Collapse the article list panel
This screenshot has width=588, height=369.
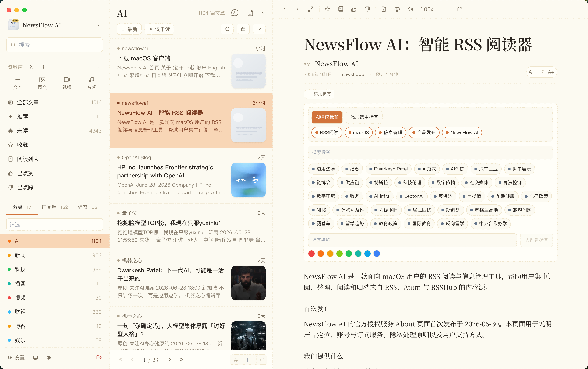point(263,13)
